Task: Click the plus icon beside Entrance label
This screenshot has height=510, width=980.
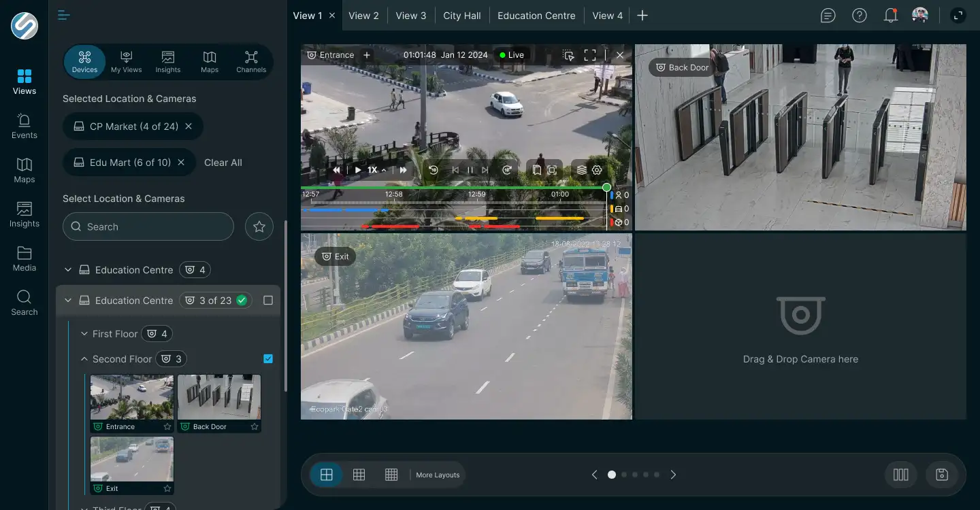Action: tap(367, 55)
